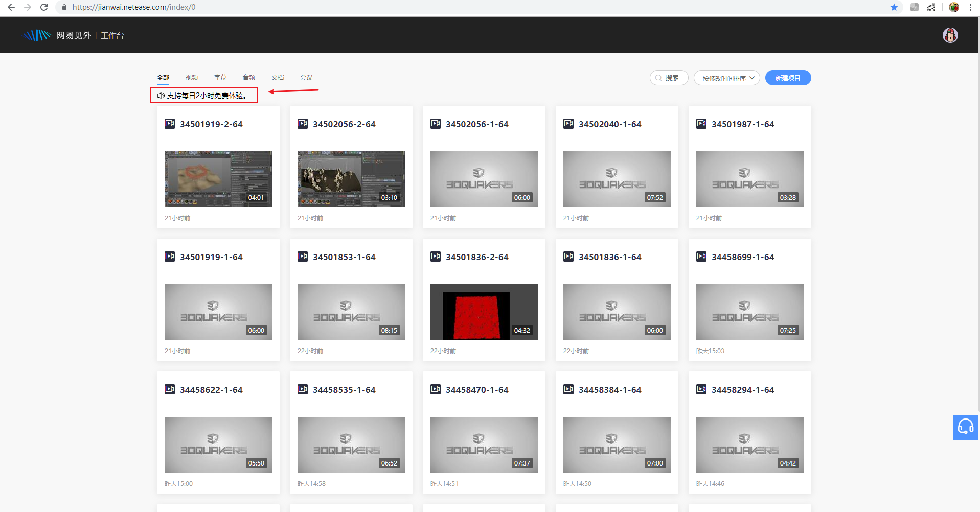Open the user avatar in header

pos(950,35)
